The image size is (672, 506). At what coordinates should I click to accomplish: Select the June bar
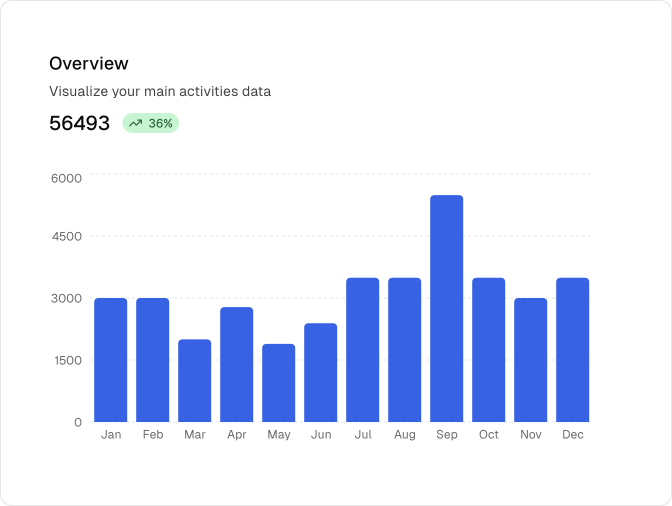tap(321, 372)
